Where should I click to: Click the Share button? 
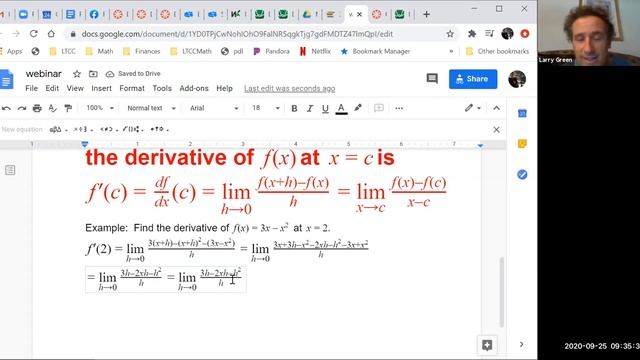(x=473, y=79)
